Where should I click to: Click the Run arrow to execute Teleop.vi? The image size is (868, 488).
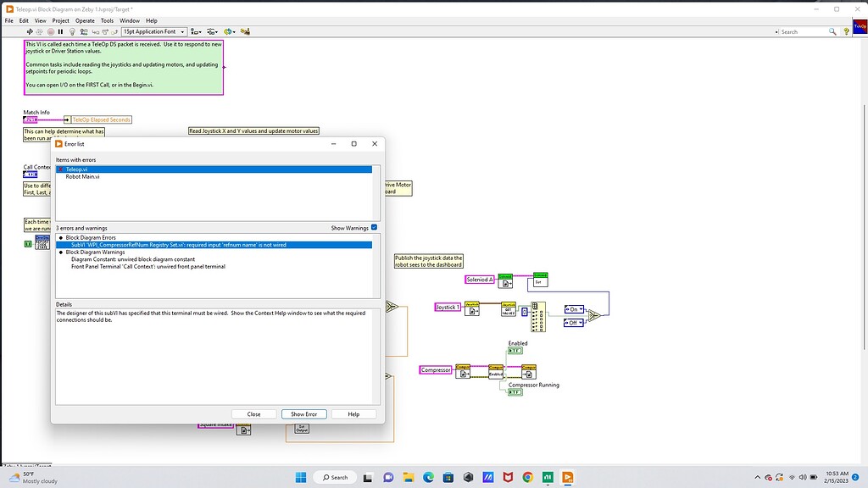(x=30, y=31)
